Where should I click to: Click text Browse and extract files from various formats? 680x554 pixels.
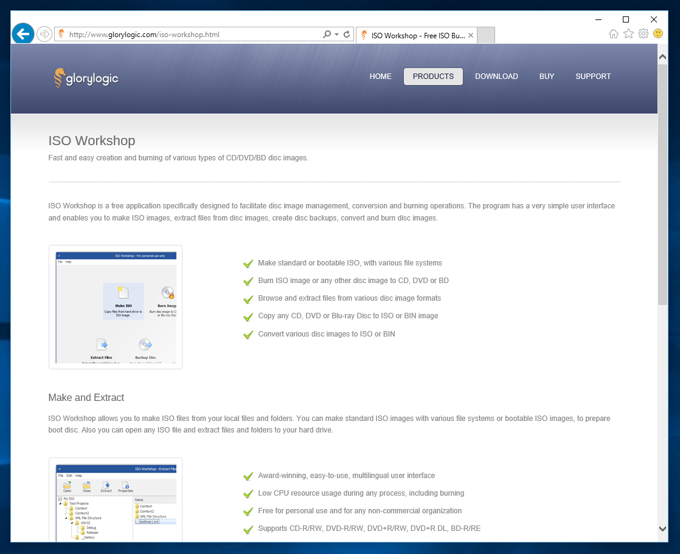350,298
